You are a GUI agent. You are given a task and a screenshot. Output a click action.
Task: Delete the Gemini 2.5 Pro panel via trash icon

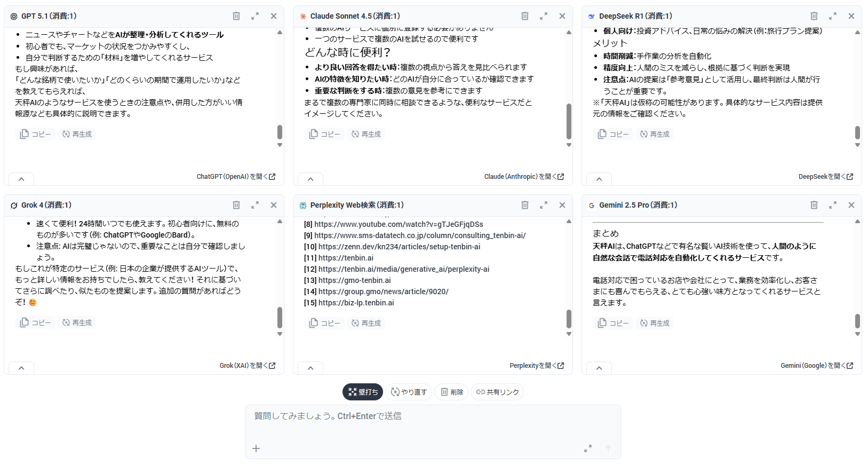click(814, 205)
